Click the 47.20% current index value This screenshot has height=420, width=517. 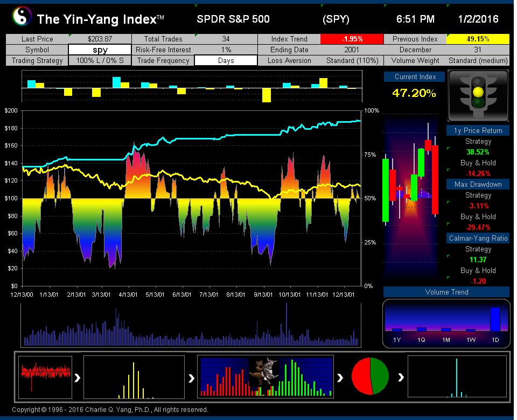(414, 93)
